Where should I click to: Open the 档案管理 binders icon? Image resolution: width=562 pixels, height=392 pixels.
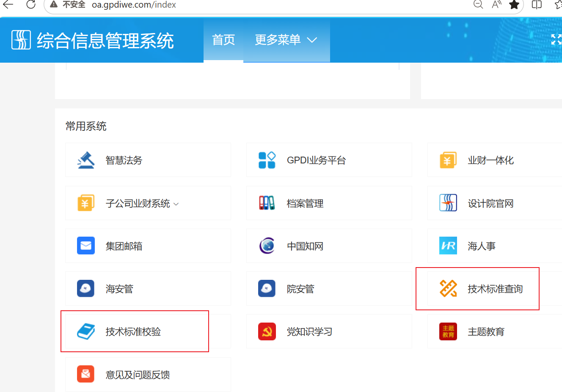pyautogui.click(x=267, y=203)
